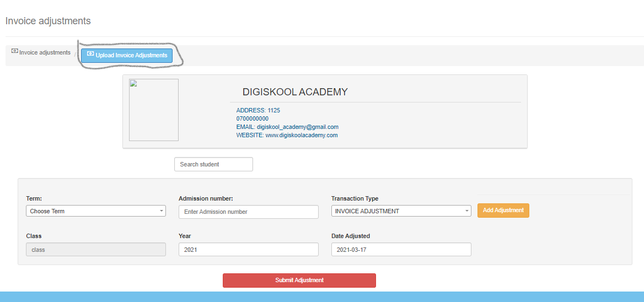Viewport: 644px width, 302px height.
Task: Click the Invoice adjustments page heading
Action: pos(48,21)
